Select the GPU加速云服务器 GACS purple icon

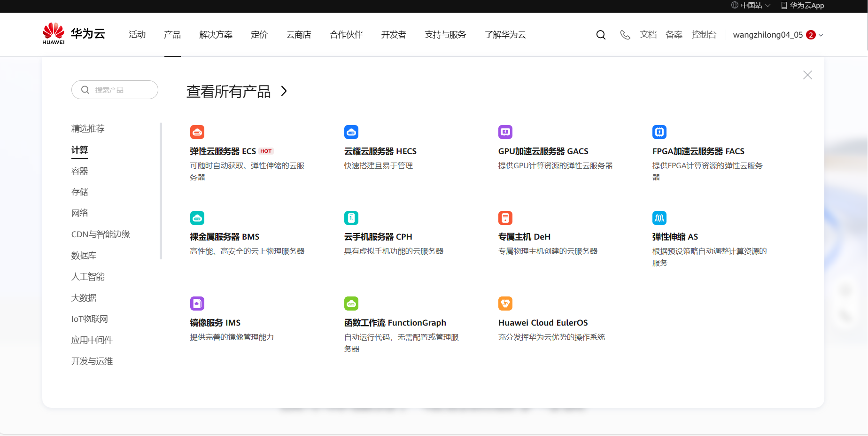pyautogui.click(x=505, y=132)
